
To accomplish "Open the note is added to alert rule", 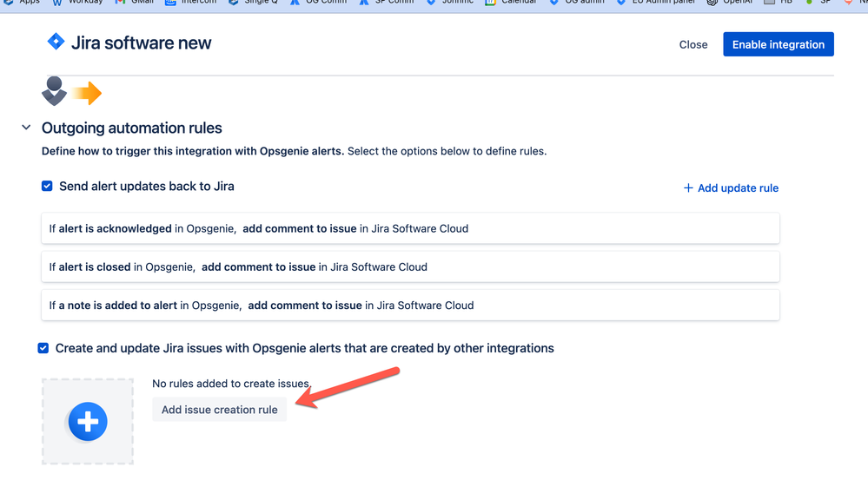I will pos(410,306).
